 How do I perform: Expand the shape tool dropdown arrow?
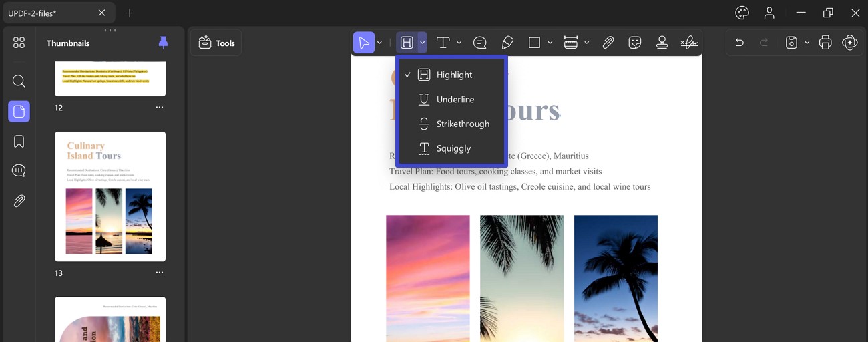click(550, 43)
